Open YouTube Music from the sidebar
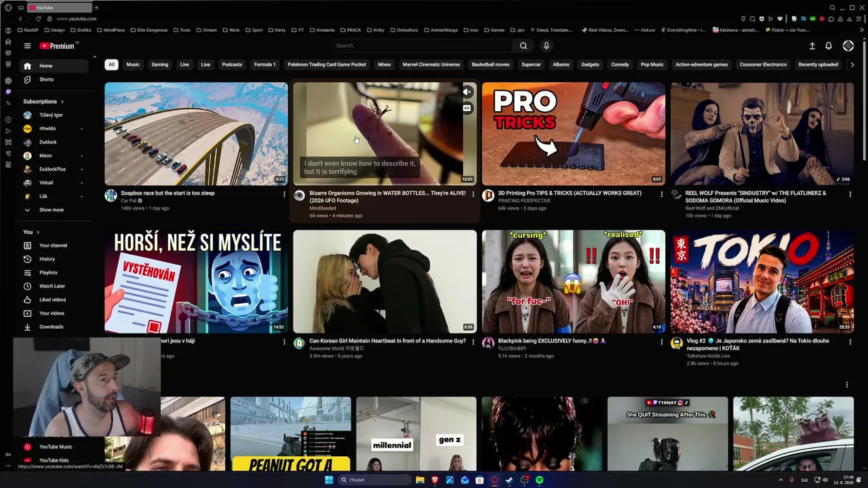Screen dimensions: 868x488 (54, 447)
